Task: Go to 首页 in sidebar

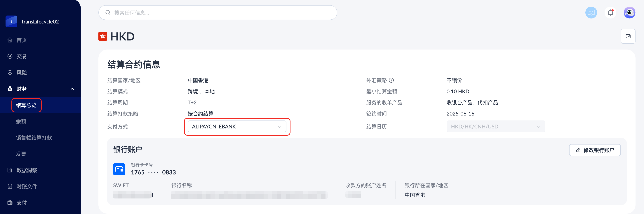Action: pyautogui.click(x=22, y=40)
